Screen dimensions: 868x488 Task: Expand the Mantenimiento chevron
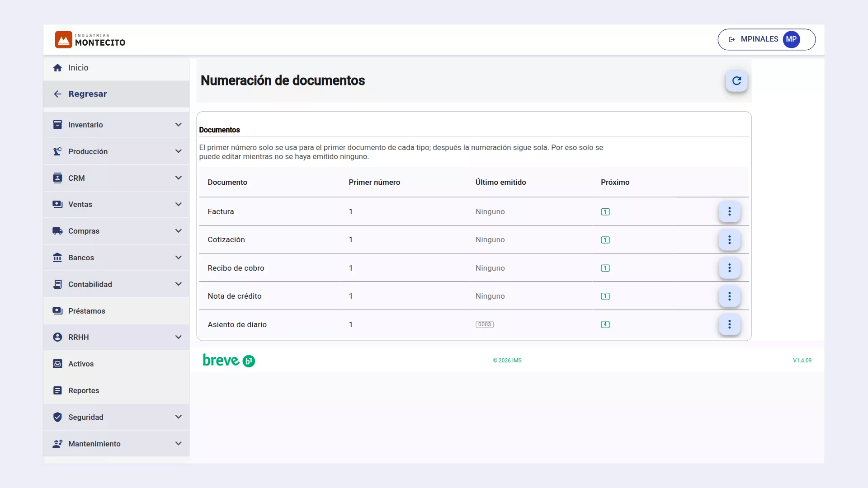[x=179, y=444]
